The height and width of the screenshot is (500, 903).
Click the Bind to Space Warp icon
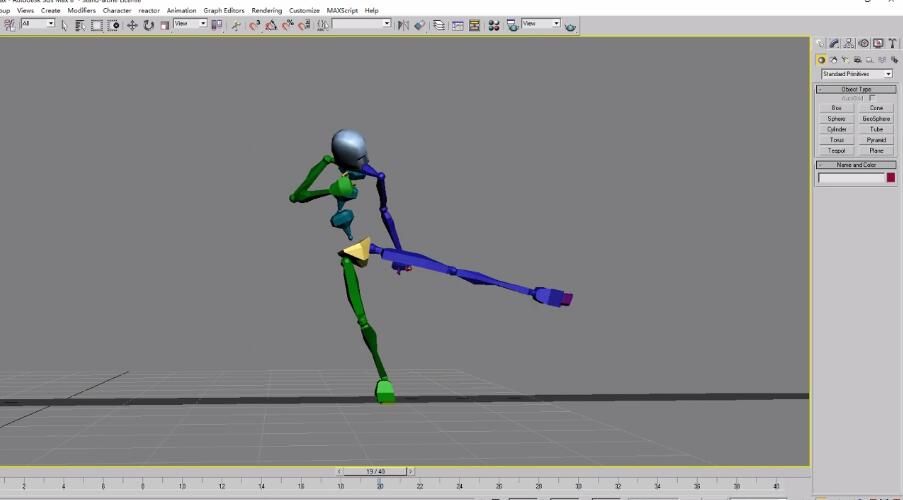pos(10,25)
